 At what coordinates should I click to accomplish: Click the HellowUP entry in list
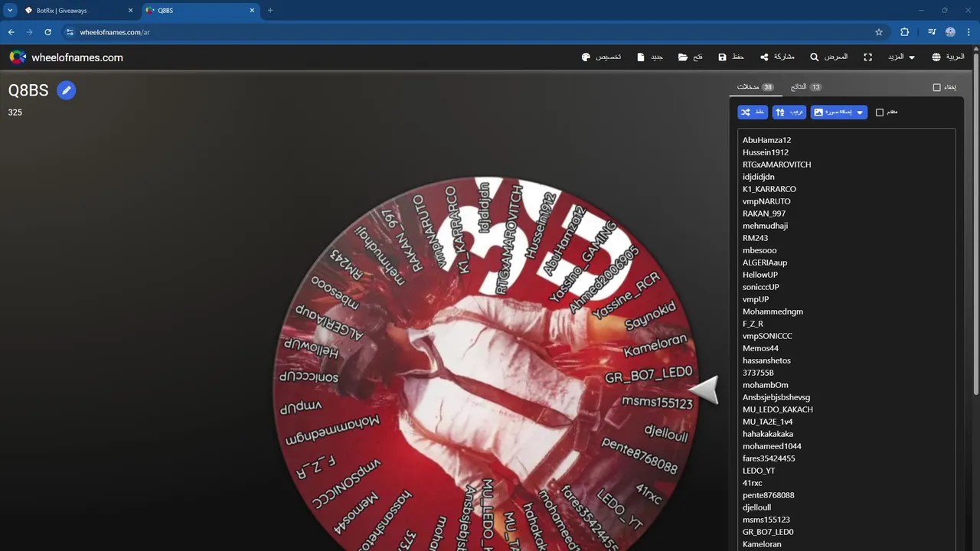click(760, 275)
